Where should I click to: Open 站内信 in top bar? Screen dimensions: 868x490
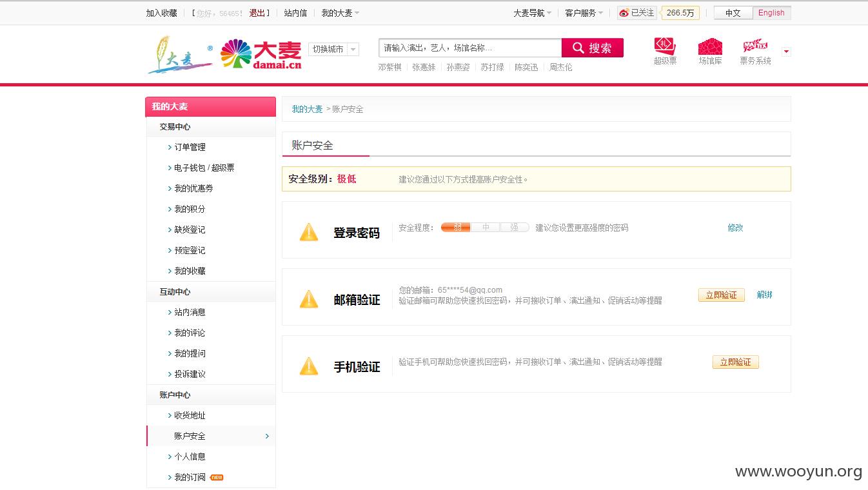[x=295, y=13]
